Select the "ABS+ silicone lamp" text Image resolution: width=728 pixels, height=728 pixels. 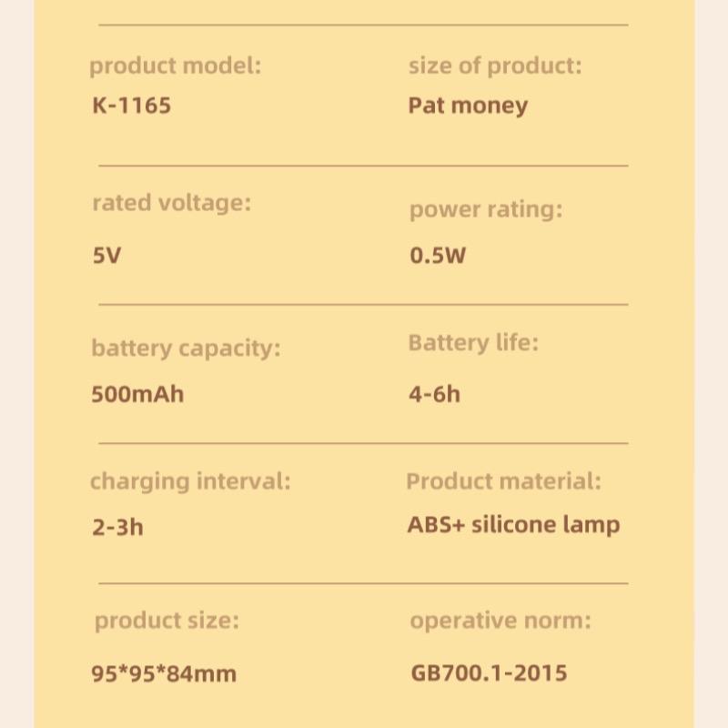tap(513, 525)
